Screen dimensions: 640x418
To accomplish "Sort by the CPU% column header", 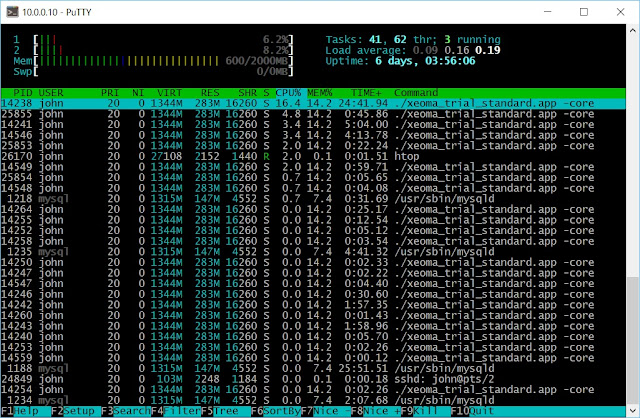I will click(x=288, y=93).
